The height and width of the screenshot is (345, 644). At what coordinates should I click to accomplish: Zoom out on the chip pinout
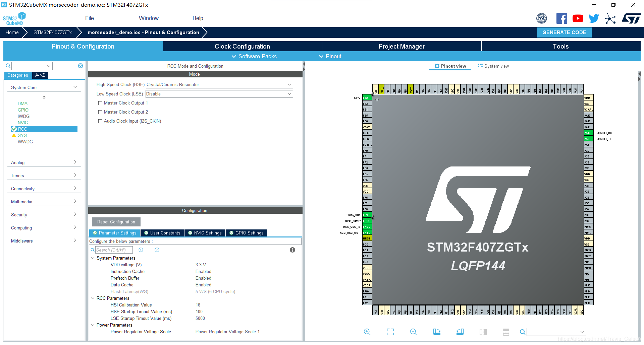[414, 332]
